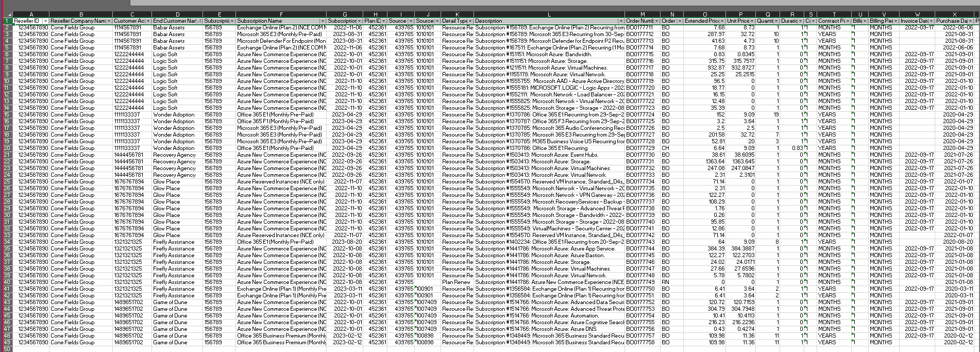Select row 40 header
Screen dimensions: 980x352
(7, 282)
